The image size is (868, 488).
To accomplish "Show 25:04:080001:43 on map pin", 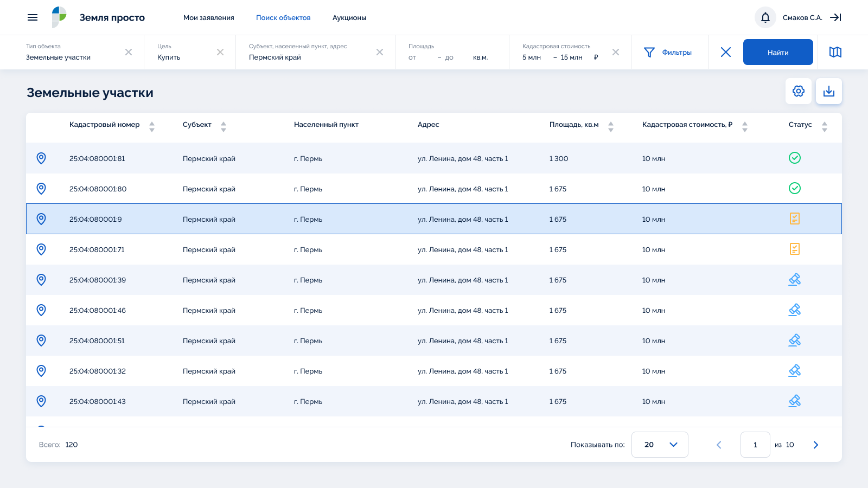I will tap(41, 401).
